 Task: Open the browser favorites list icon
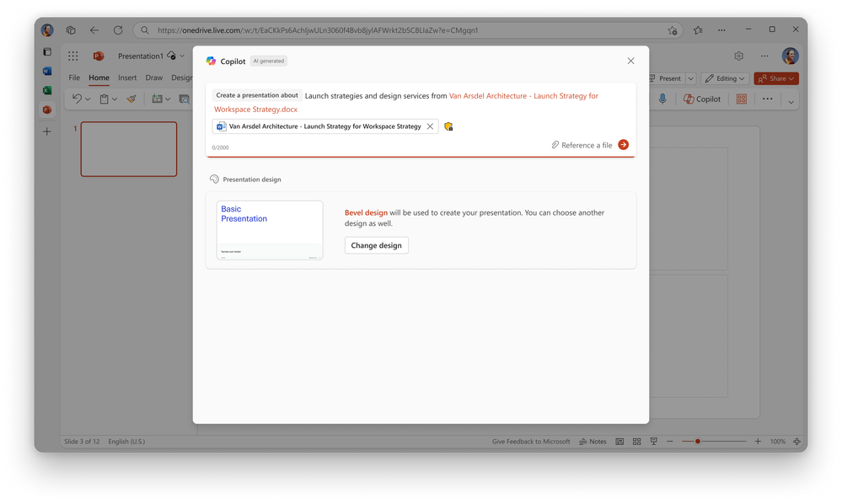[698, 30]
